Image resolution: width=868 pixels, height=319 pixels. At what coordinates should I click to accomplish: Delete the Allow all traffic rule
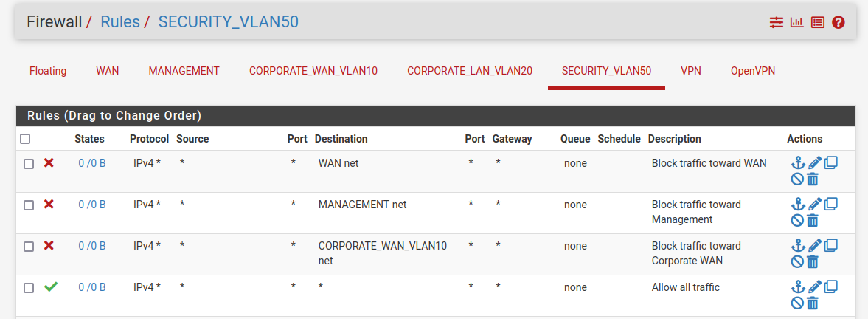point(812,303)
